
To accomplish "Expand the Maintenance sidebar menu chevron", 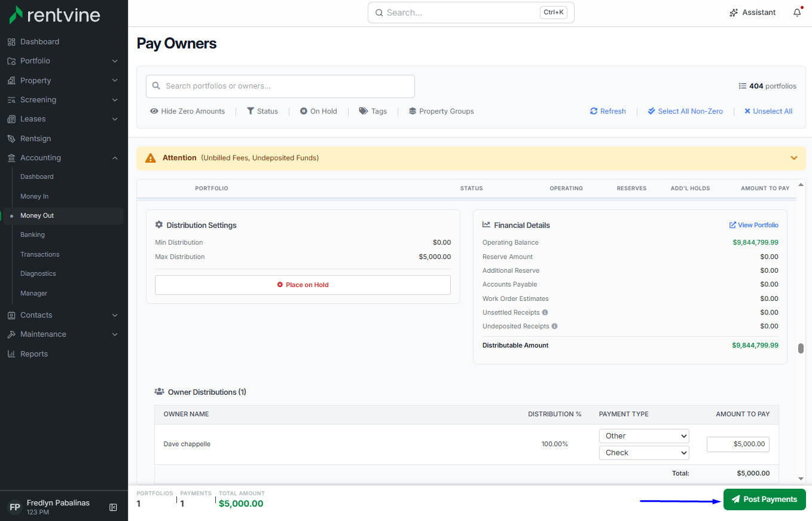I will click(115, 334).
